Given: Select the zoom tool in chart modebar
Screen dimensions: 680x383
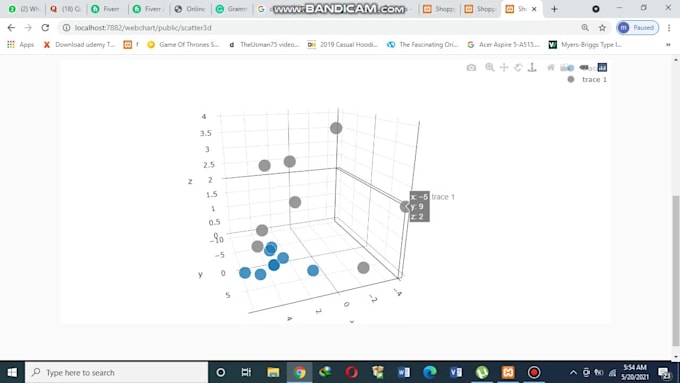Looking at the screenshot, I should (490, 67).
